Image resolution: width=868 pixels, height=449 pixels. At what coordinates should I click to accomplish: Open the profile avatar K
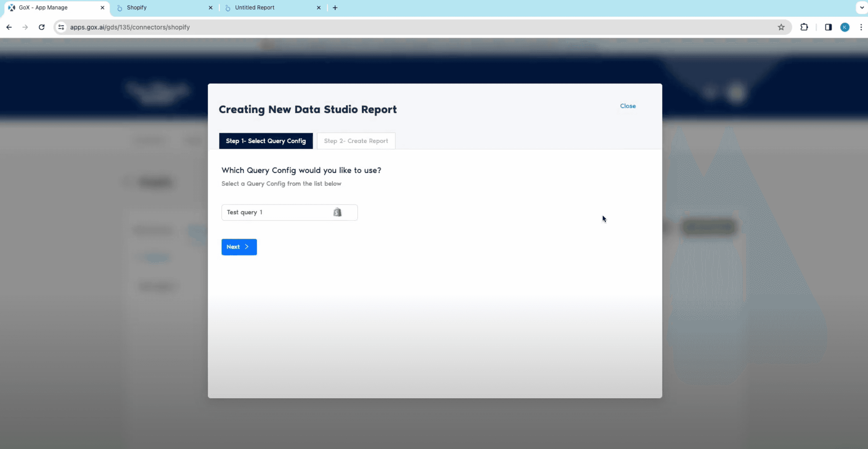(845, 27)
